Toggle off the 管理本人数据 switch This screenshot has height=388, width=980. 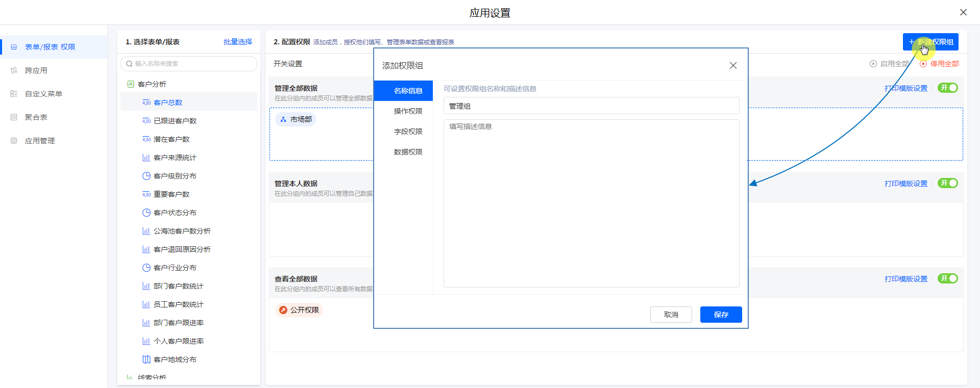(947, 183)
